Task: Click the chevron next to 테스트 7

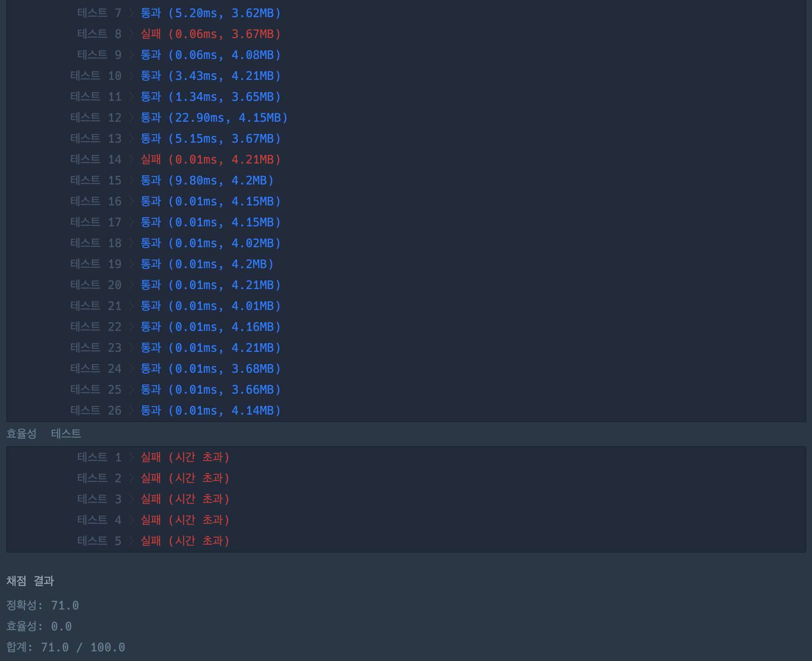Action: (131, 13)
